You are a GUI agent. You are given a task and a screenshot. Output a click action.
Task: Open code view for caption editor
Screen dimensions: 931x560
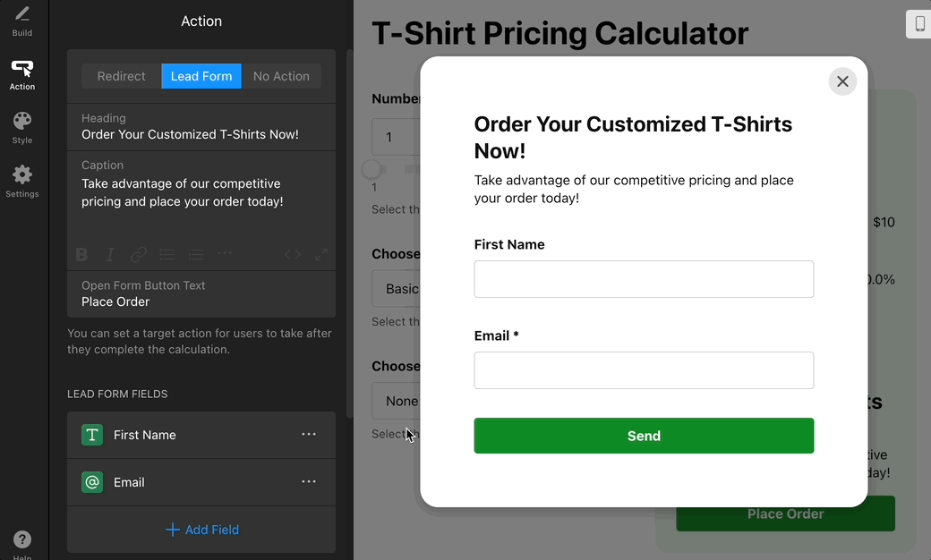[293, 255]
